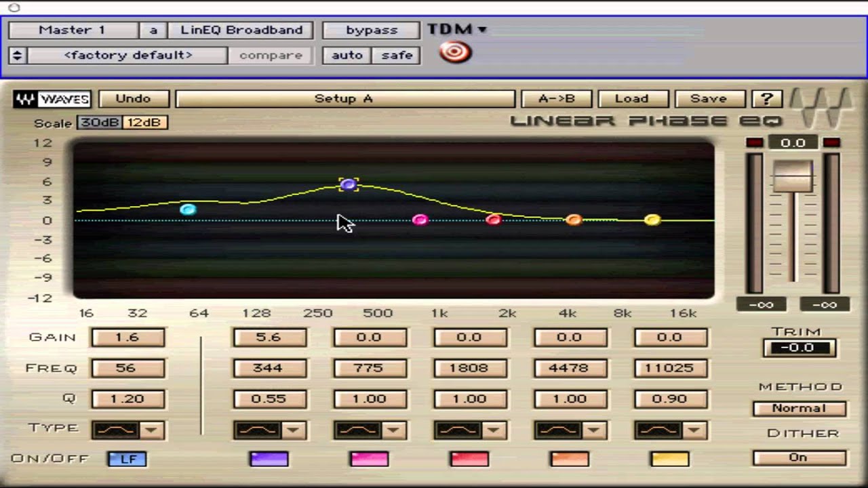The width and height of the screenshot is (868, 488).
Task: Click the filter shape icon of the 11025 Hz band
Action: 658,430
